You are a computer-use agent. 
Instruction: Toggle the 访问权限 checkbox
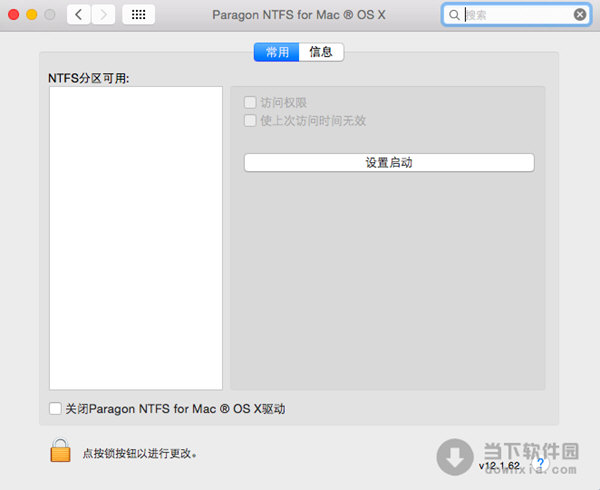pos(250,103)
